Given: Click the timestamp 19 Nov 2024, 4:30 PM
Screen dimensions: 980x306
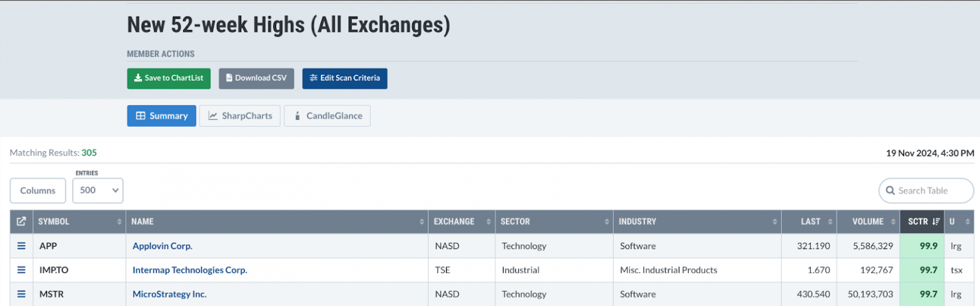Looking at the screenshot, I should [930, 153].
